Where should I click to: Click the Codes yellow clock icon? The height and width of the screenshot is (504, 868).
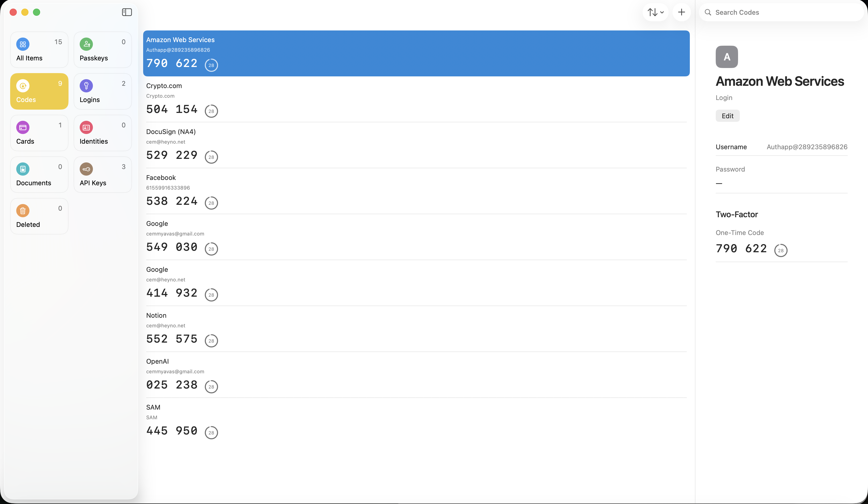[x=23, y=86]
